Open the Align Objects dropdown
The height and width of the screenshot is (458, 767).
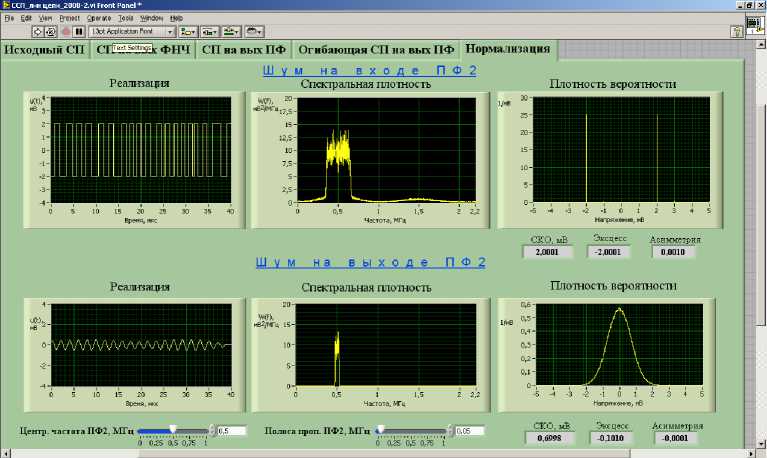(x=188, y=31)
